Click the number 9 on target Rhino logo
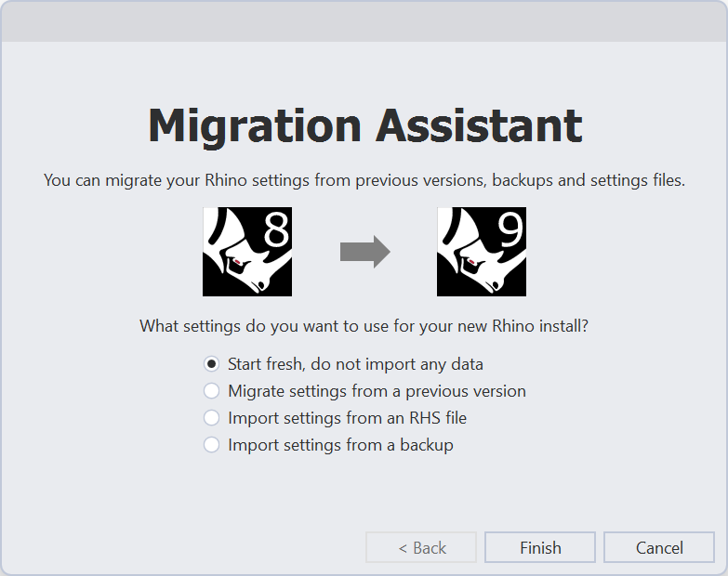The height and width of the screenshot is (576, 728). (510, 229)
